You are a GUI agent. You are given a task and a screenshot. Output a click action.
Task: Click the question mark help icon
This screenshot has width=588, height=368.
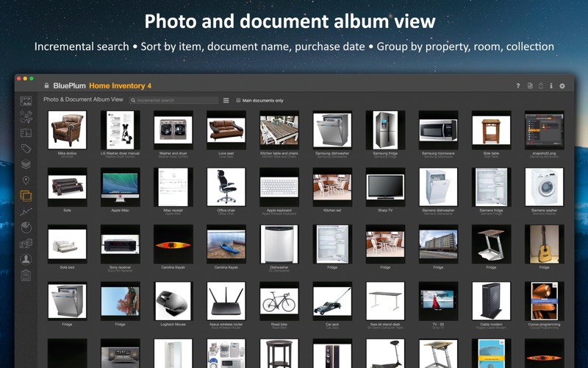point(518,85)
